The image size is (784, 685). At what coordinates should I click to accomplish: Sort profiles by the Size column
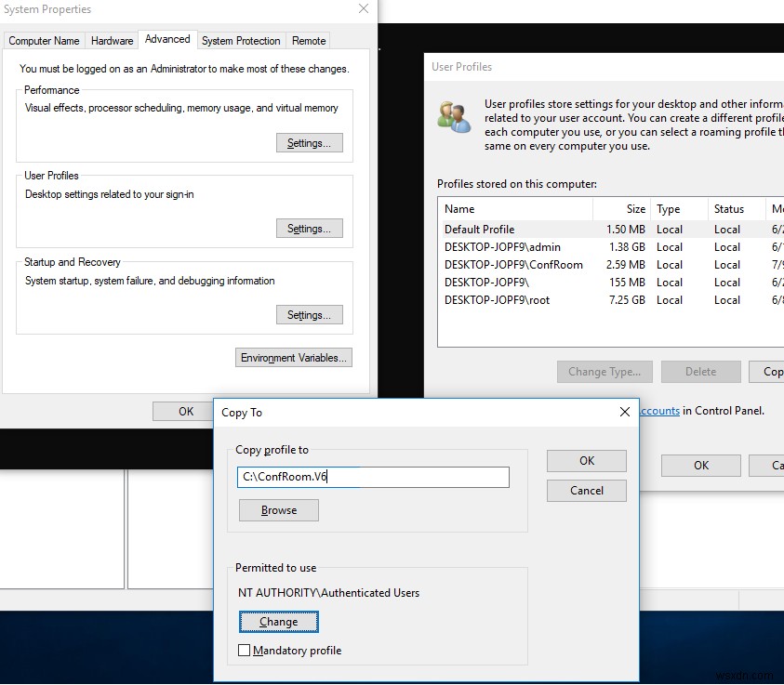click(635, 208)
